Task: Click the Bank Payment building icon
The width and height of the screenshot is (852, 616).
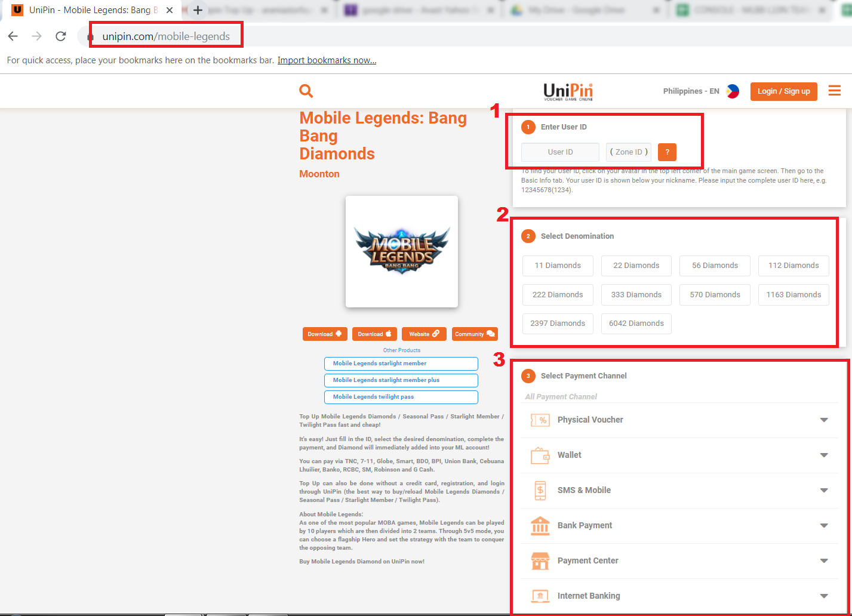Action: pos(540,526)
